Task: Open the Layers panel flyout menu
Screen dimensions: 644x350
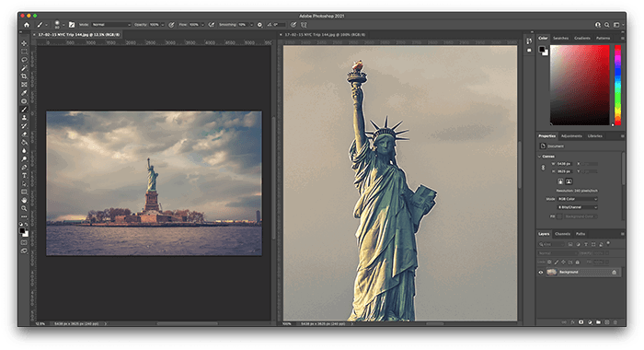Action: click(x=622, y=234)
